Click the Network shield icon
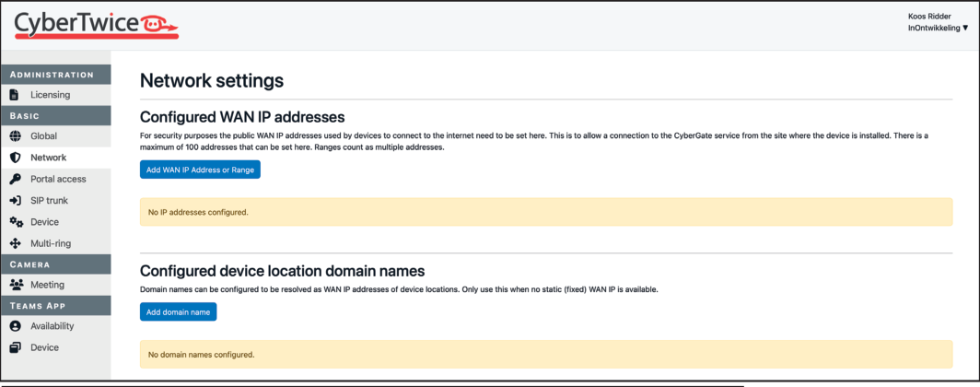Viewport: 980px width, 387px height. click(16, 158)
